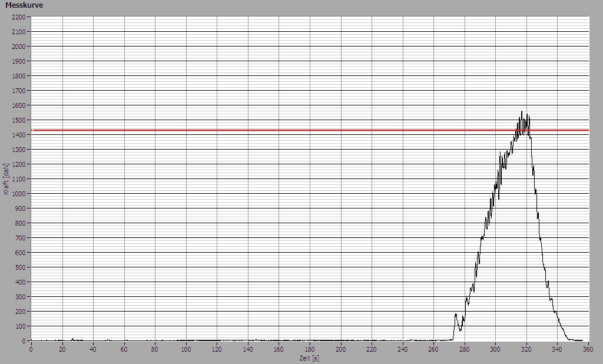Viewport: 603px width, 364px height.
Task: Click the 360 maximum value on time axis
Action: tap(588, 349)
